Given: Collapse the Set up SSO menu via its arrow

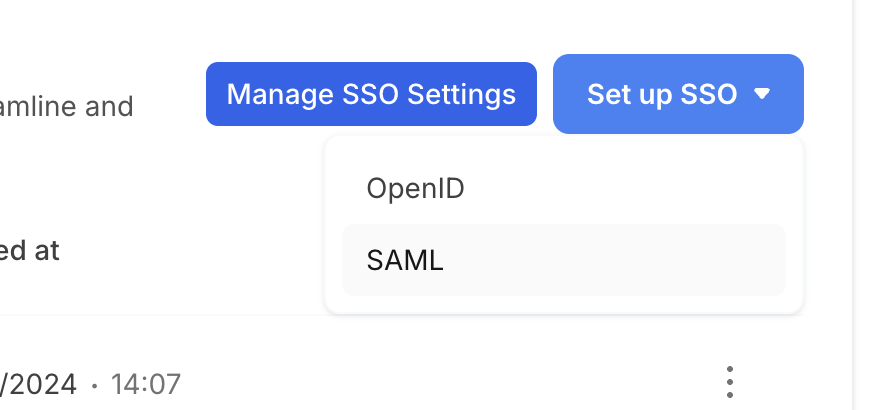Looking at the screenshot, I should [x=762, y=94].
